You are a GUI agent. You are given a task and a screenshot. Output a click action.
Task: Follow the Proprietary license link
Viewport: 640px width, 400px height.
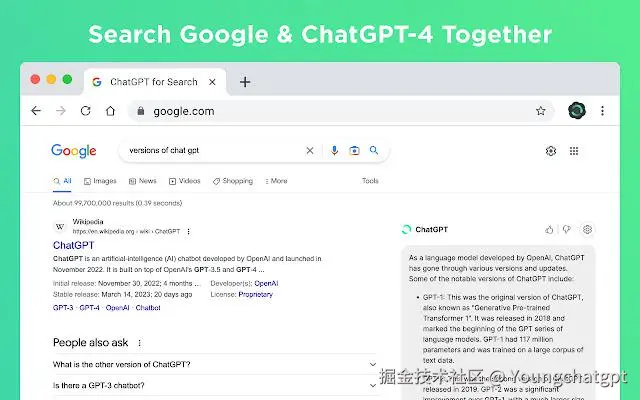point(256,294)
